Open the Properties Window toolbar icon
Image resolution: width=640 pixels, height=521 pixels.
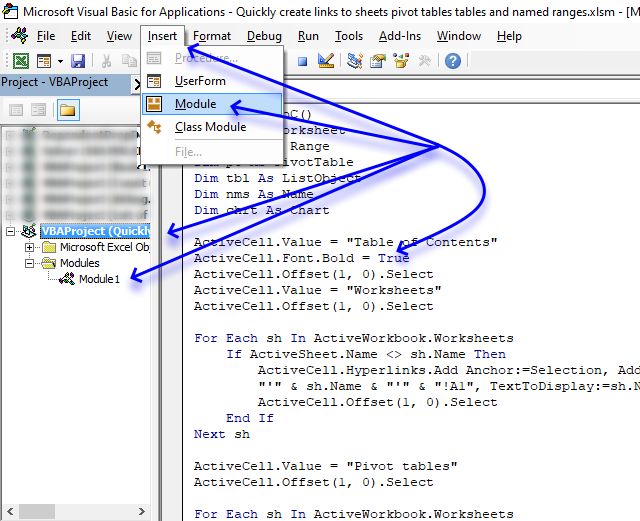378,61
